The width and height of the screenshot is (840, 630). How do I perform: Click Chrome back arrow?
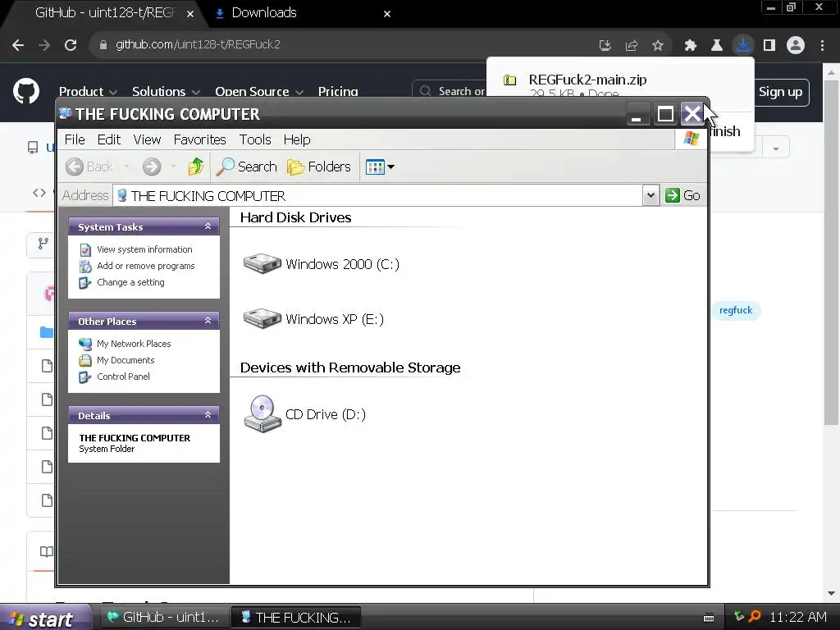pyautogui.click(x=18, y=45)
